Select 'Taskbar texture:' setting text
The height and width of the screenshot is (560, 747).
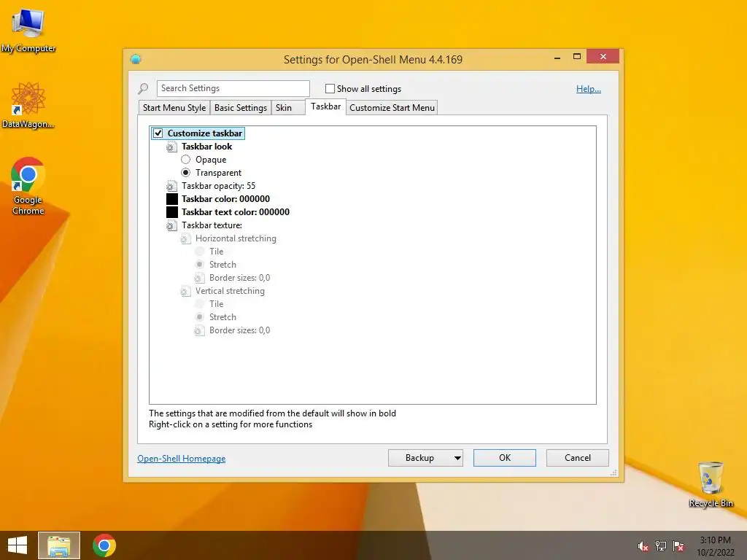point(212,225)
